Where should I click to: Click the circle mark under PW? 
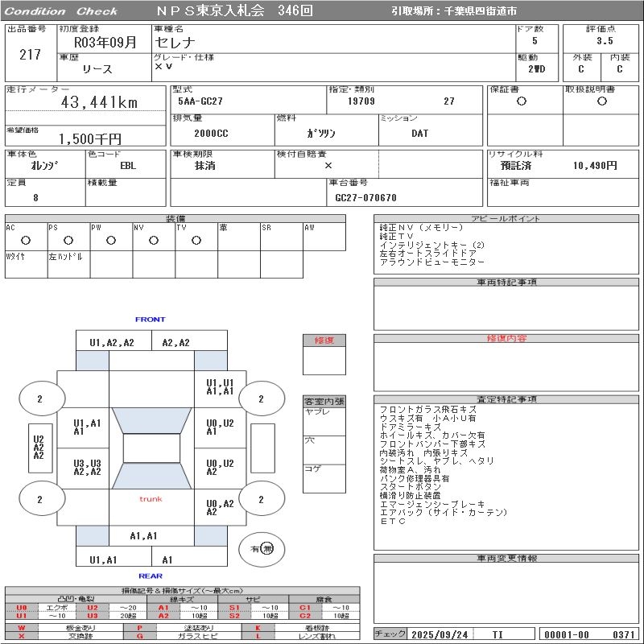click(111, 240)
